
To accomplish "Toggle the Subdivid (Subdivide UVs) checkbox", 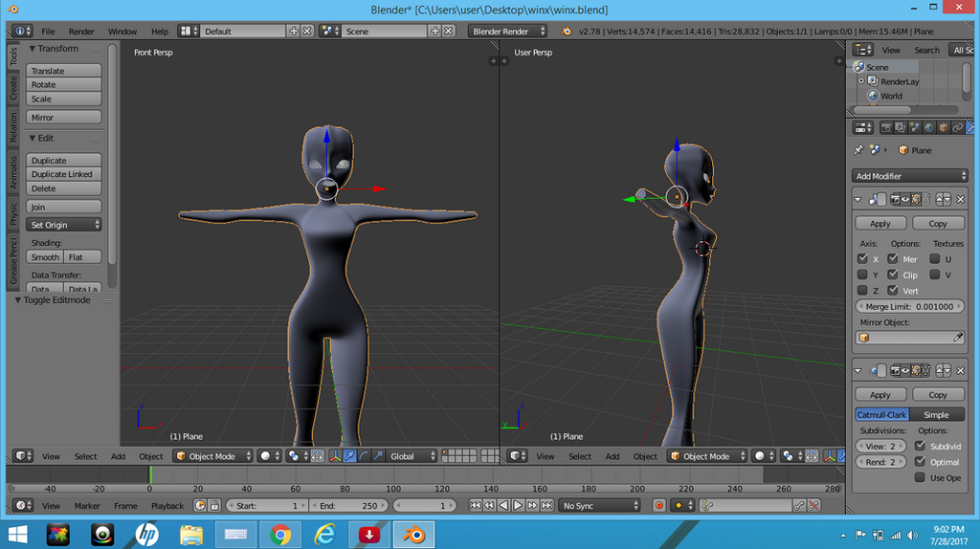I will (x=920, y=446).
